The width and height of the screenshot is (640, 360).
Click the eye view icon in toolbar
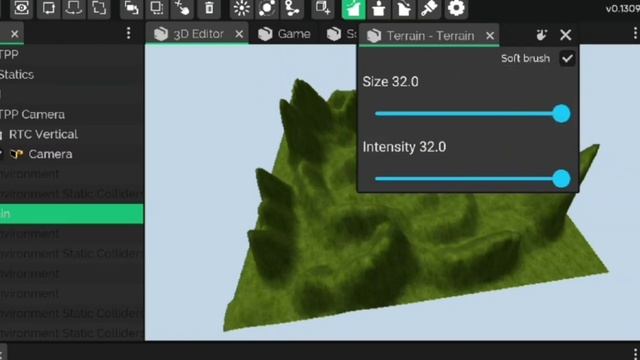tap(21, 8)
